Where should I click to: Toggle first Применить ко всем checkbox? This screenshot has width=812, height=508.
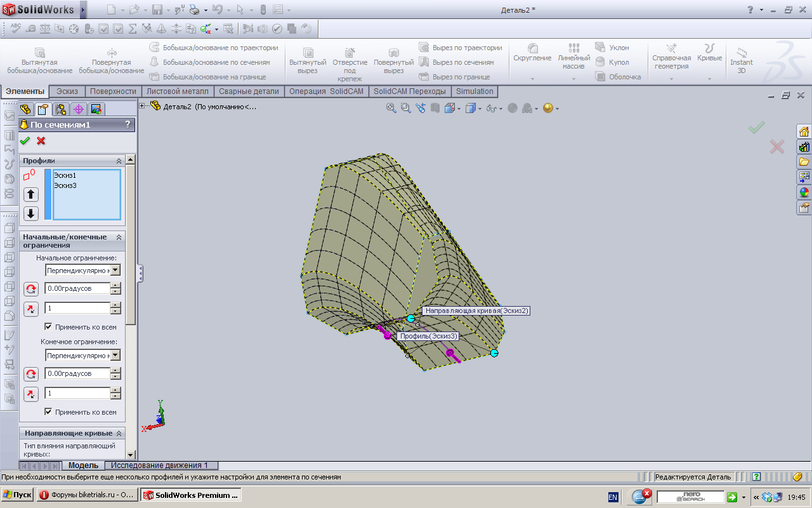[x=49, y=327]
